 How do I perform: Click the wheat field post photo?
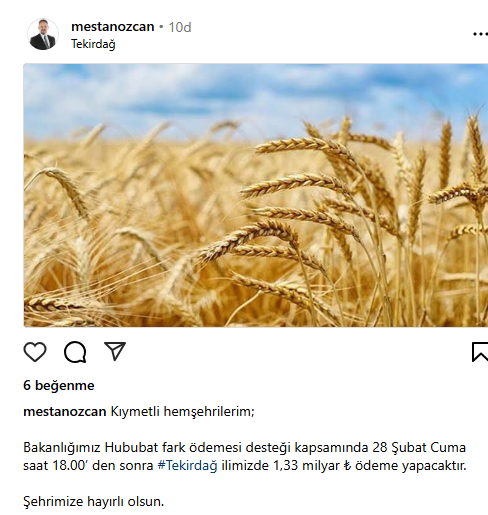[256, 195]
